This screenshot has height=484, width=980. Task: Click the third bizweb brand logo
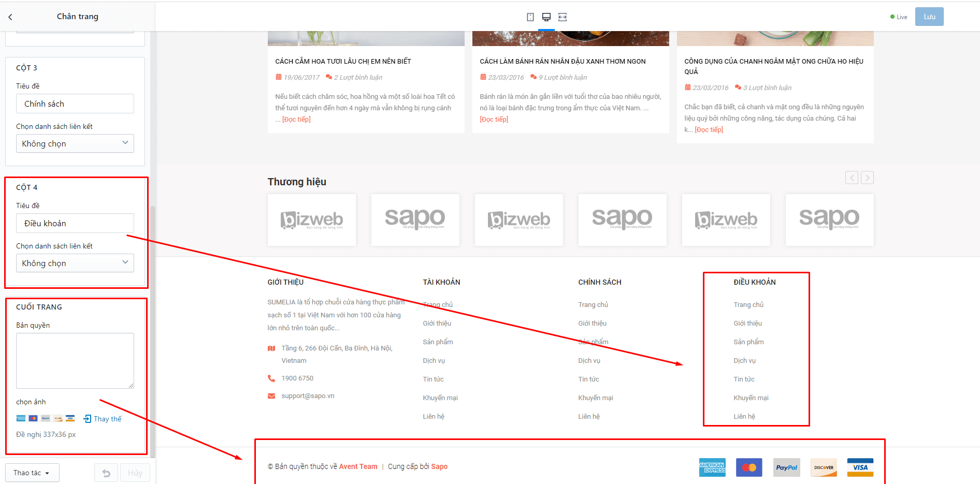click(726, 220)
